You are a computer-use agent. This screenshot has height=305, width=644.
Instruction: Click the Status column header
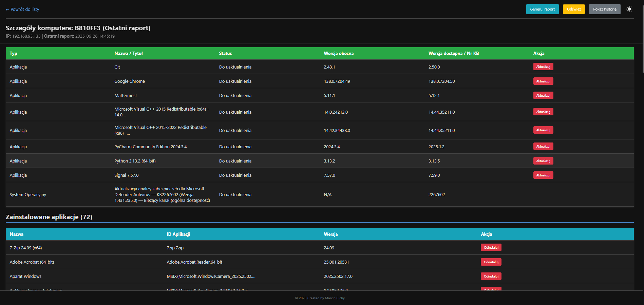click(x=225, y=53)
